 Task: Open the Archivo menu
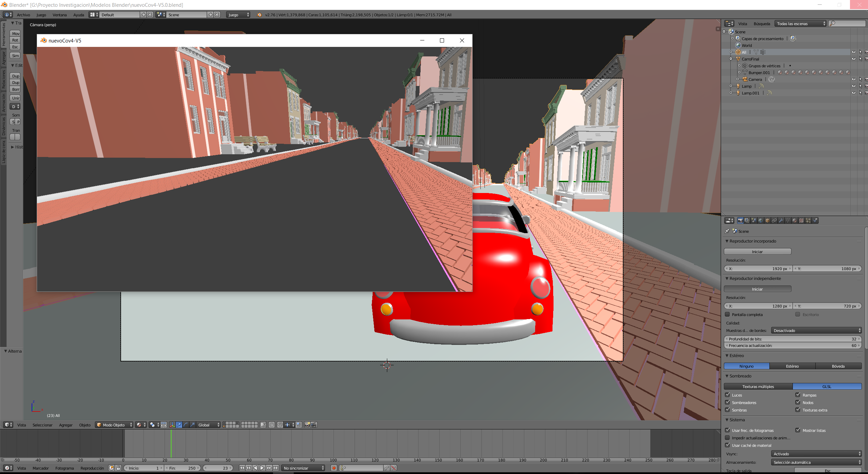point(23,15)
